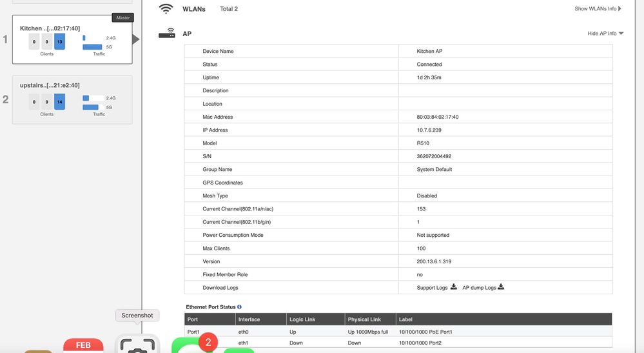Collapse the Hide AP Info section
This screenshot has width=644, height=353.
(605, 34)
